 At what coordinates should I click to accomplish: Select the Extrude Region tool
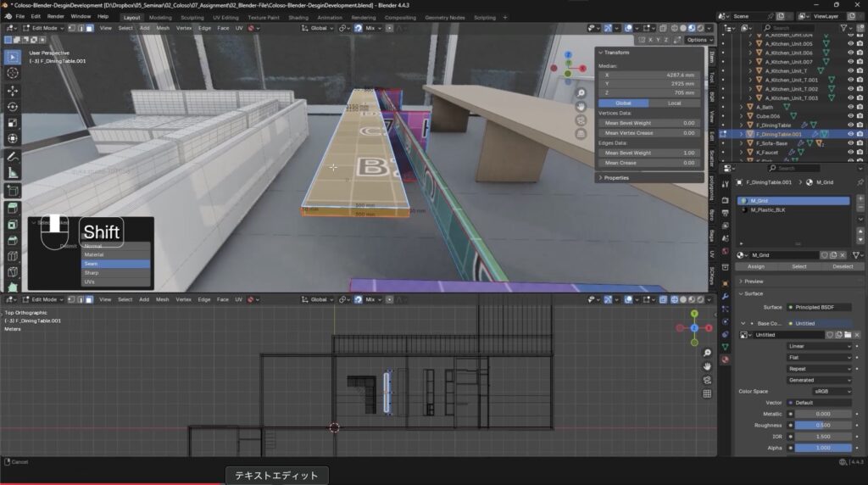tap(13, 209)
